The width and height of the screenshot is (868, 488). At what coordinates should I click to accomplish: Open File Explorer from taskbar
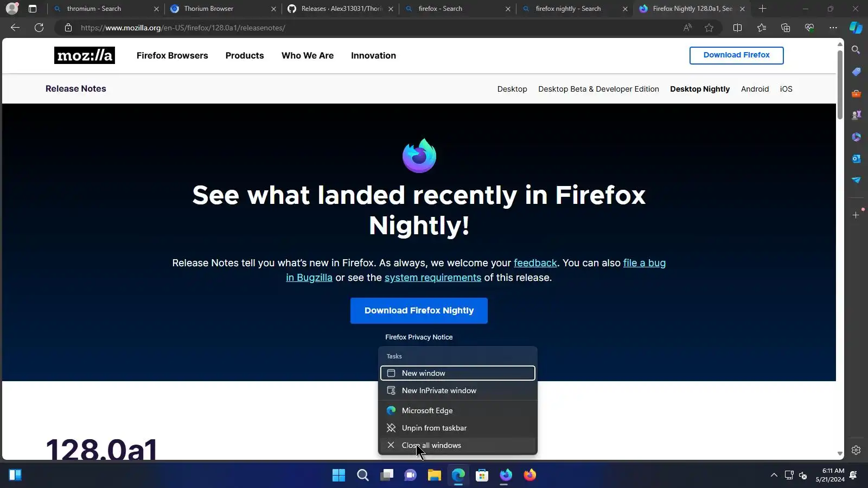[435, 475]
